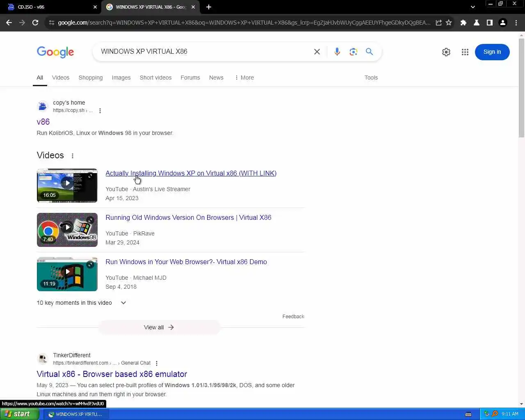This screenshot has width=525, height=420.
Task: Clear the Google search box
Action: pyautogui.click(x=317, y=52)
